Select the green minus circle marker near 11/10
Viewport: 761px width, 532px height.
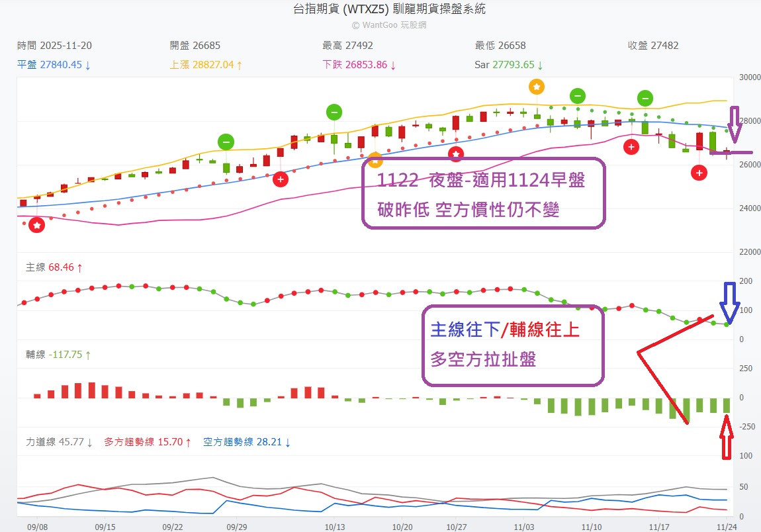point(578,97)
